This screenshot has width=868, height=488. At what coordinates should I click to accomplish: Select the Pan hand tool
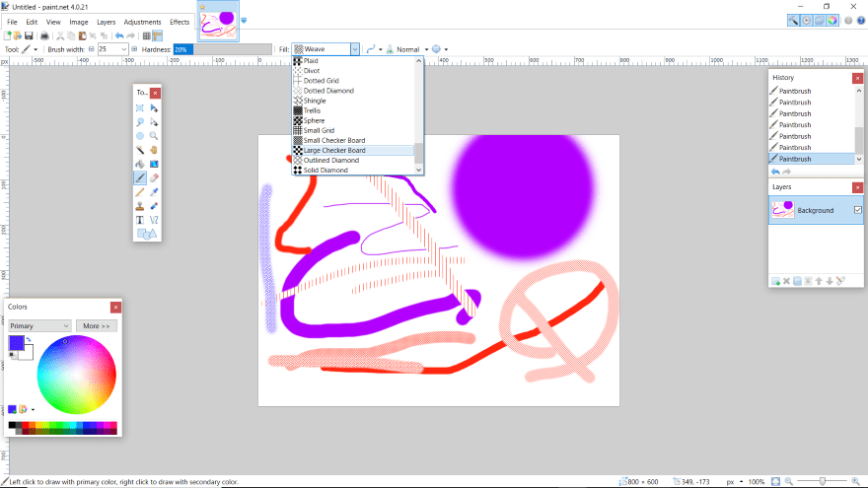155,150
